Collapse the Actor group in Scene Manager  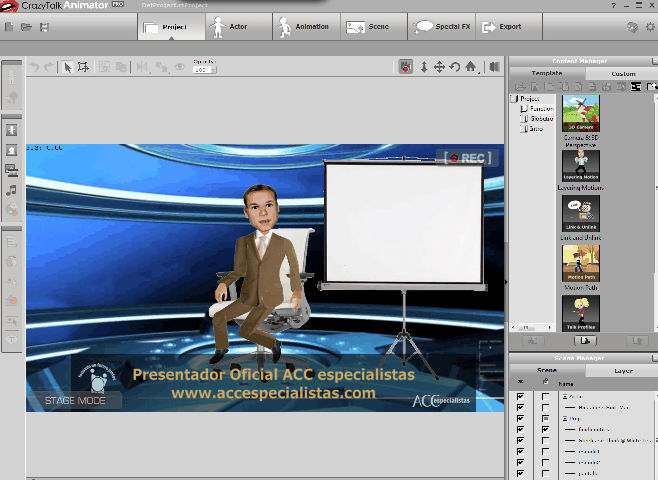565,397
